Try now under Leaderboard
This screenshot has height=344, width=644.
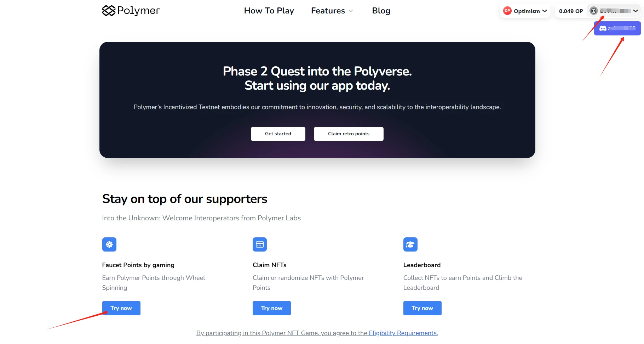(x=422, y=308)
